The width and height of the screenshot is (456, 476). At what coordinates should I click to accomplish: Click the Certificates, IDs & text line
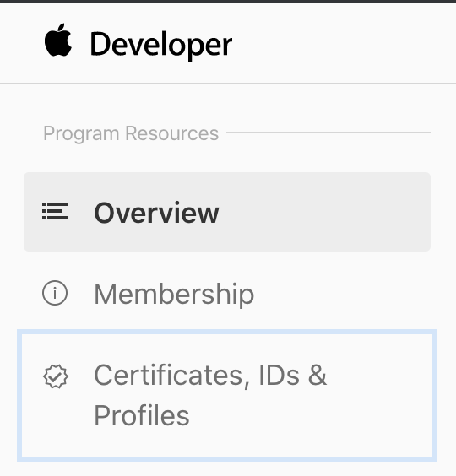click(x=210, y=376)
